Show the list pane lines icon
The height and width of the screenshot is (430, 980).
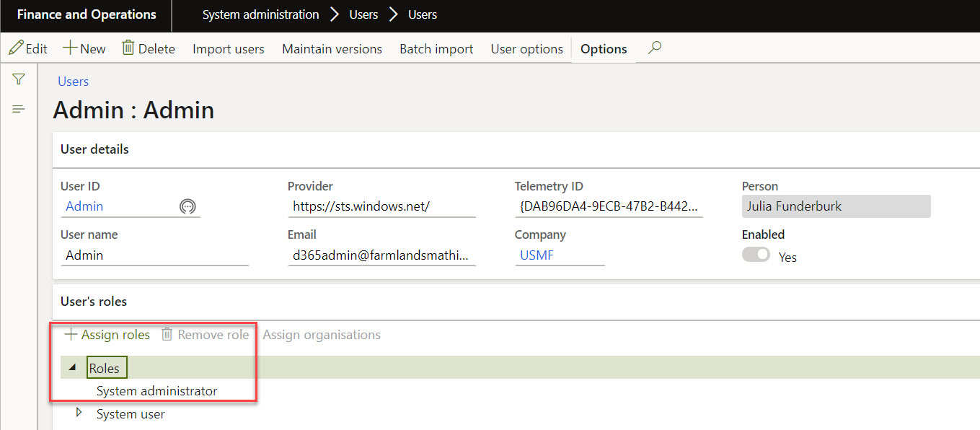click(x=19, y=109)
